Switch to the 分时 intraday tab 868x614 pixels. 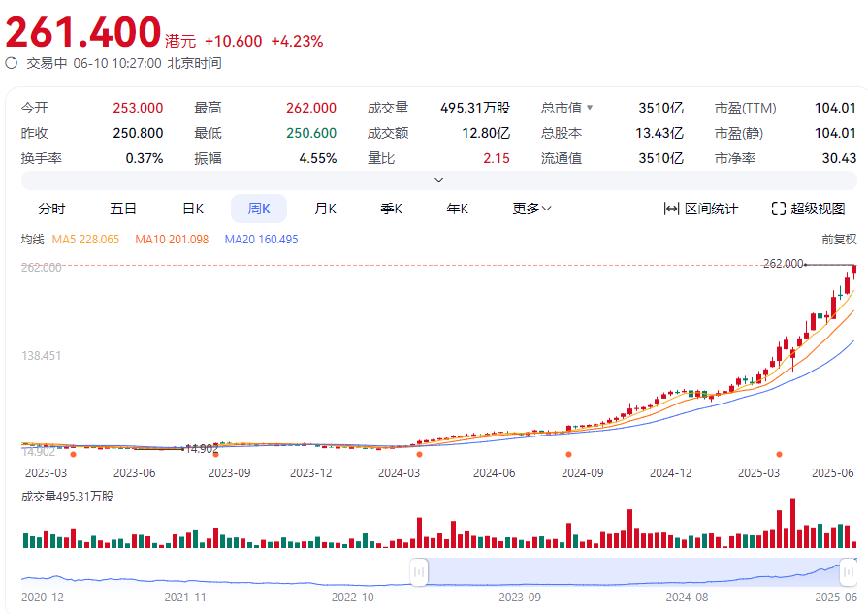[51, 209]
